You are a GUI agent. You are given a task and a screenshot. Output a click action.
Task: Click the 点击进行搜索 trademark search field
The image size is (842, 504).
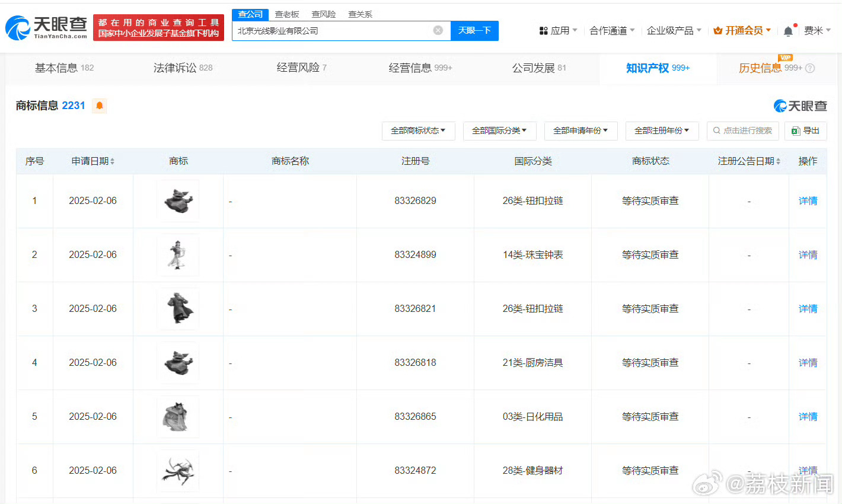pos(742,130)
